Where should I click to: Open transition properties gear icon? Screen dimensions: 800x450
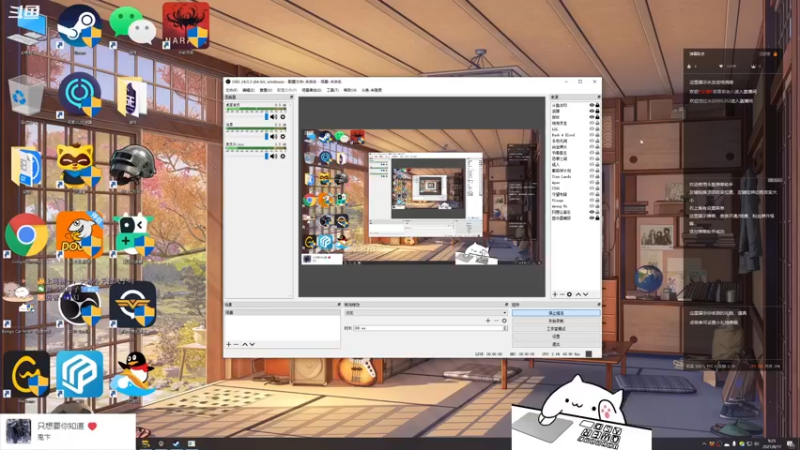click(504, 321)
